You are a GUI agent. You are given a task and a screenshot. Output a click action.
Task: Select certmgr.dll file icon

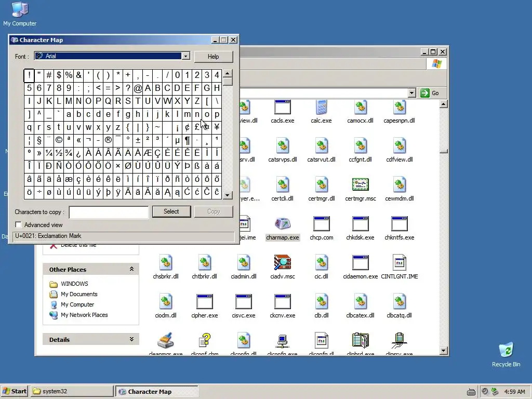pyautogui.click(x=321, y=185)
